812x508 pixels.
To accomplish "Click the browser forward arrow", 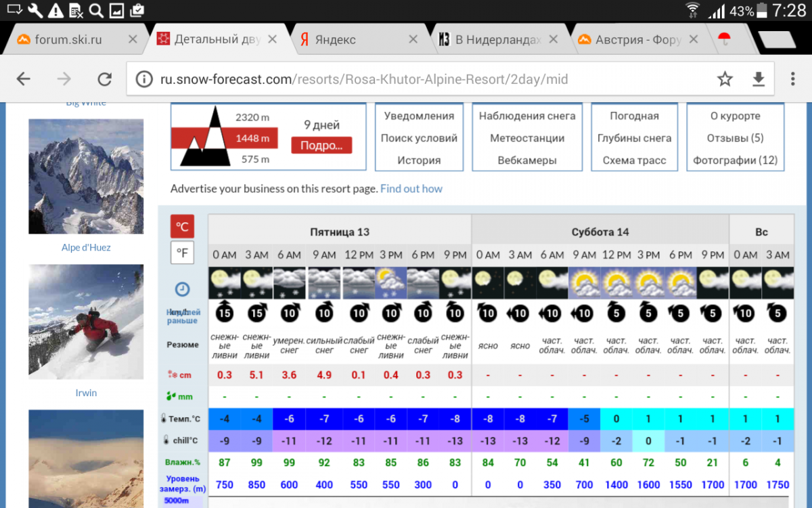I will [64, 79].
